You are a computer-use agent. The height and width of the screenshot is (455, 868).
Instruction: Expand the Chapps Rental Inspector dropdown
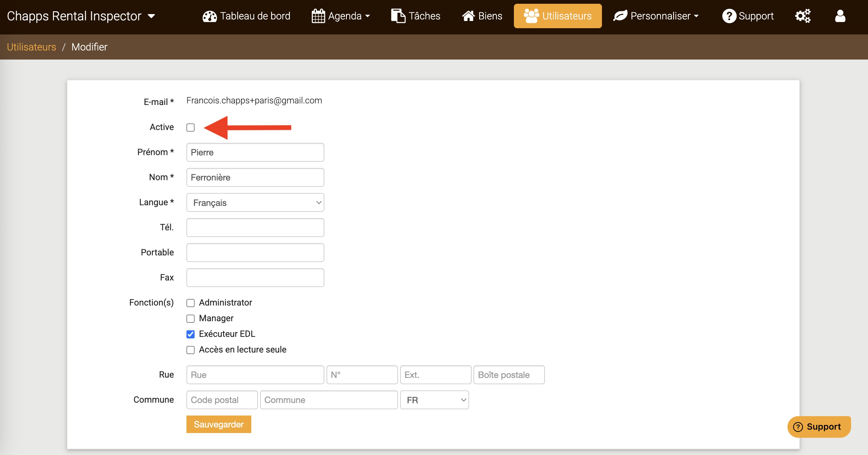[x=81, y=16]
